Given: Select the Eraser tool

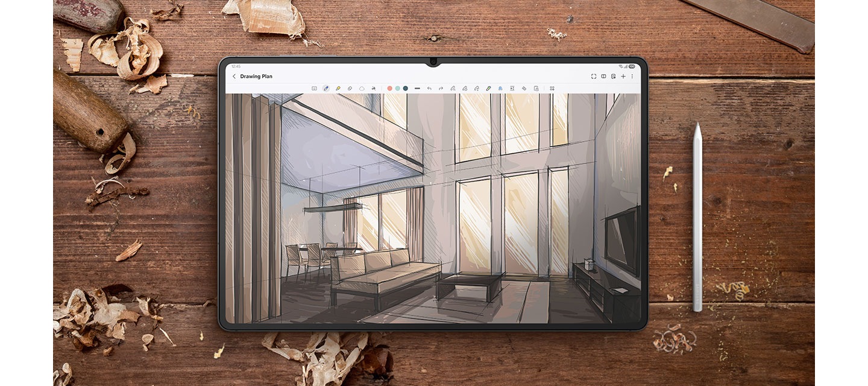Looking at the screenshot, I should (x=350, y=88).
